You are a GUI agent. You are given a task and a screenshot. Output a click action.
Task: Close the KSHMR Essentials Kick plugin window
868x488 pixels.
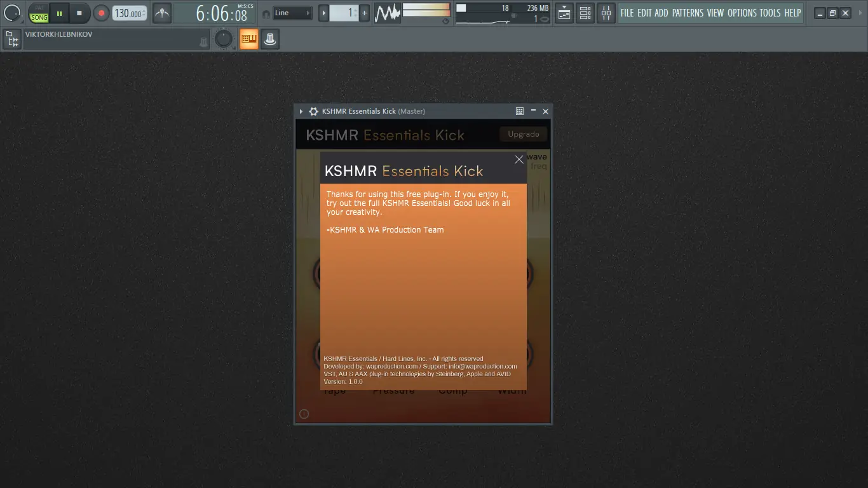(x=545, y=111)
